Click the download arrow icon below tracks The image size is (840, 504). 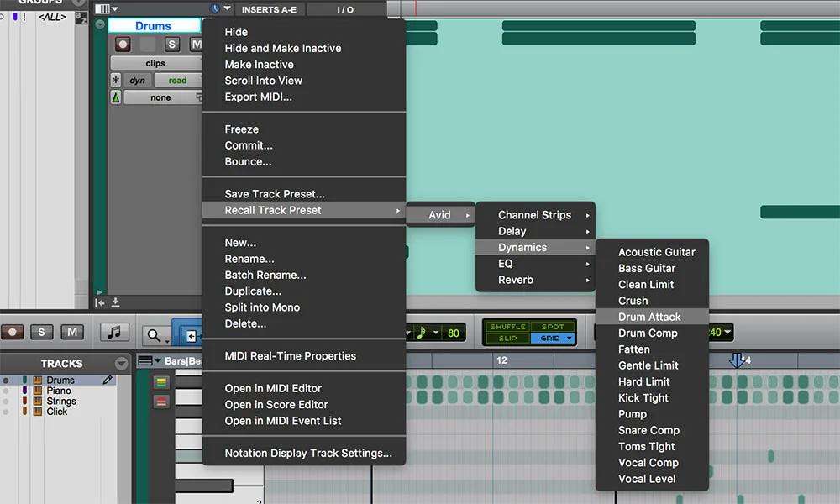pos(115,302)
